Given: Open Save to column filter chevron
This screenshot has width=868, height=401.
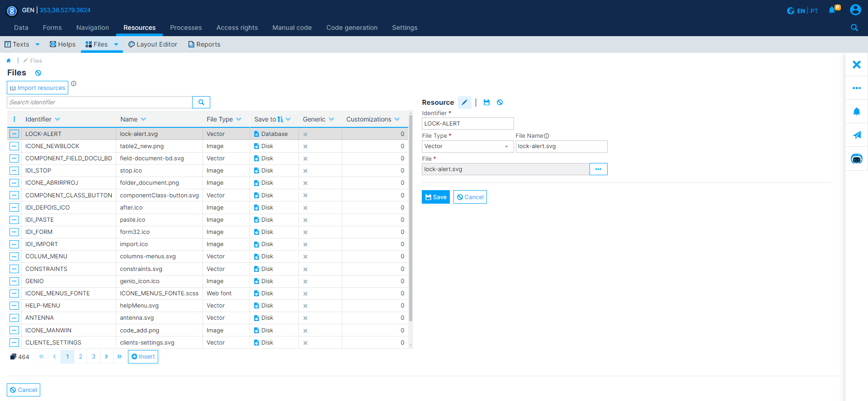Looking at the screenshot, I should [288, 119].
